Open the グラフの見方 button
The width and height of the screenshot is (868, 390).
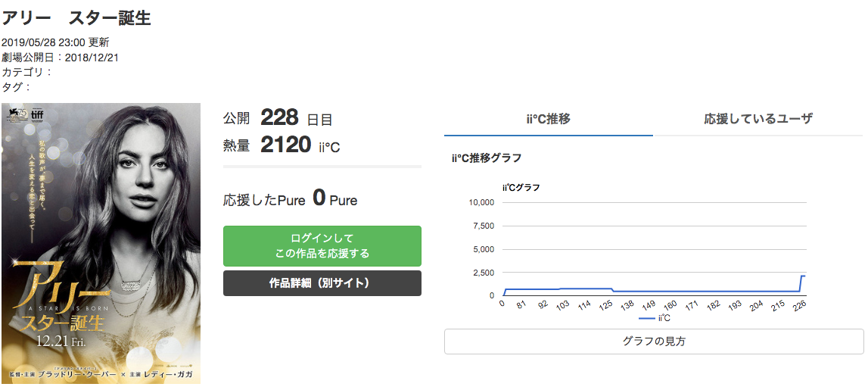pyautogui.click(x=654, y=342)
